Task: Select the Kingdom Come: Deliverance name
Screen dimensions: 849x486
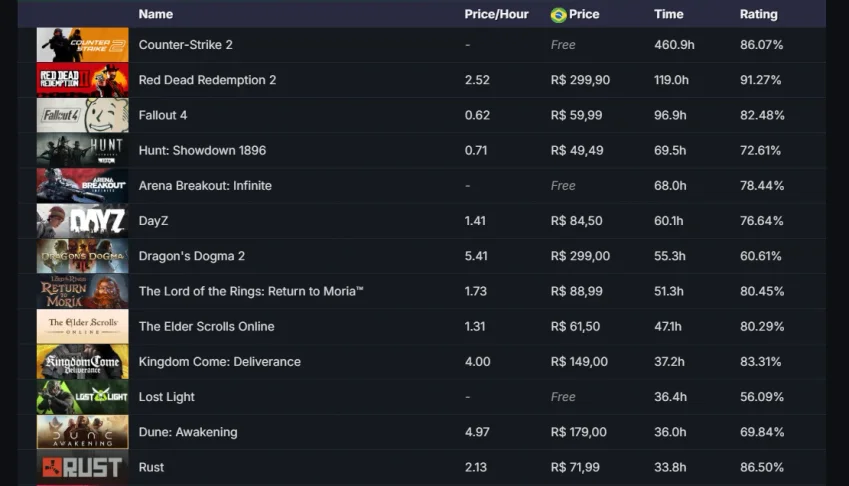Action: click(x=219, y=362)
